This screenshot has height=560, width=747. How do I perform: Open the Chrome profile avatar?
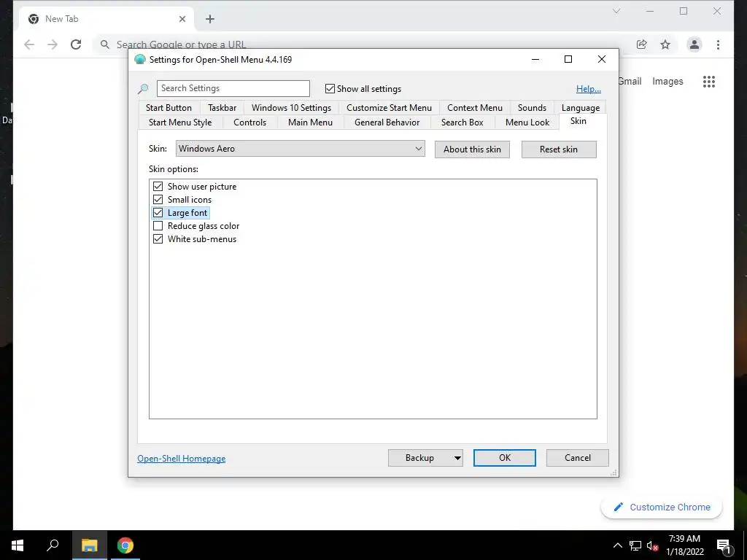point(694,44)
